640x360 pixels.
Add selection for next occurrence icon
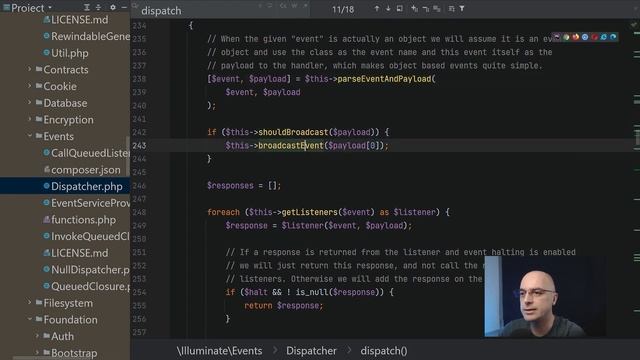414,9
